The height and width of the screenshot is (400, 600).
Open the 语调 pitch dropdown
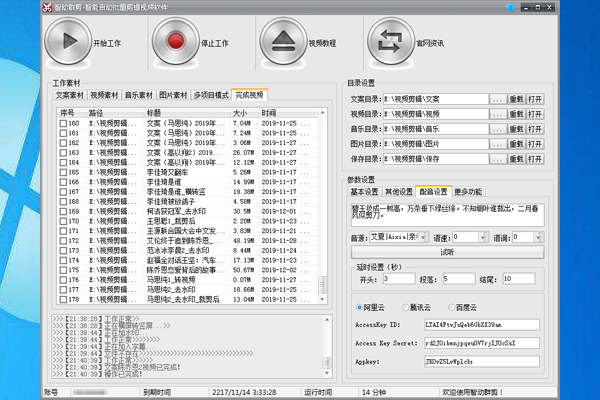point(538,238)
